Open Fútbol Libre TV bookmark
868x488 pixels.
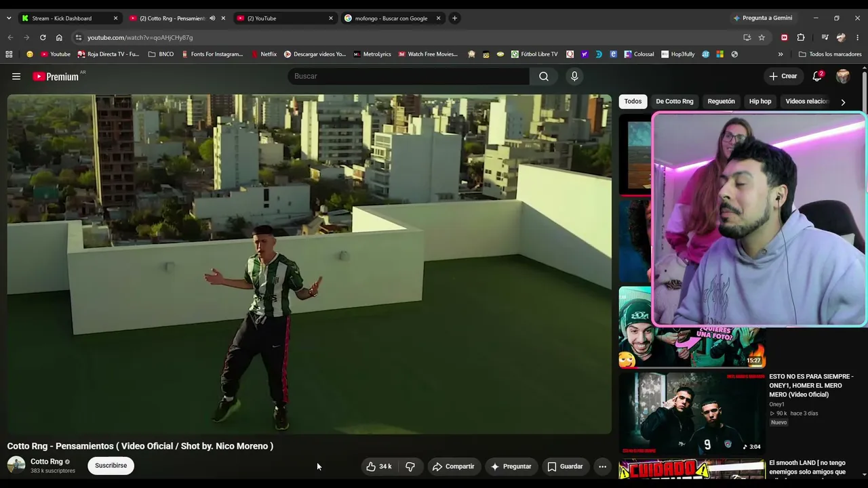click(534, 54)
